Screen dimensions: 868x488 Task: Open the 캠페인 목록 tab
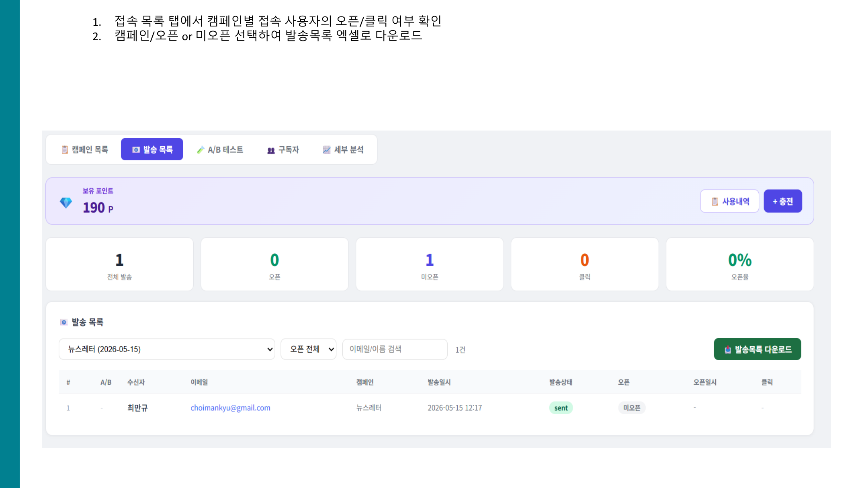(x=85, y=149)
